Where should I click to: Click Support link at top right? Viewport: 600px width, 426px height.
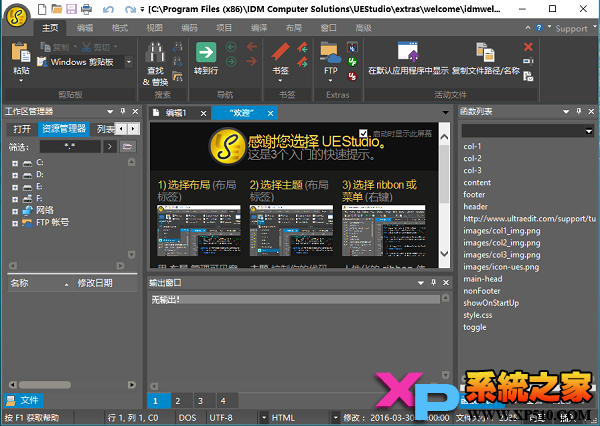click(x=571, y=28)
